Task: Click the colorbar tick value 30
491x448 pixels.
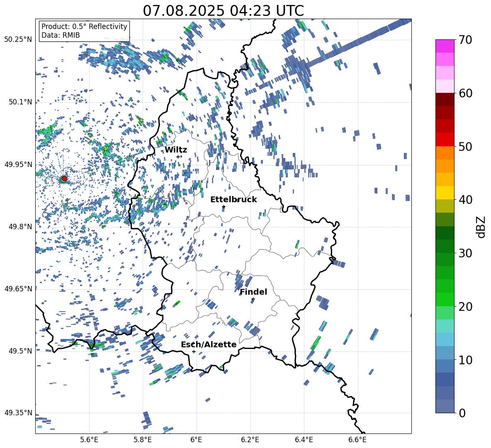Action: [x=465, y=253]
